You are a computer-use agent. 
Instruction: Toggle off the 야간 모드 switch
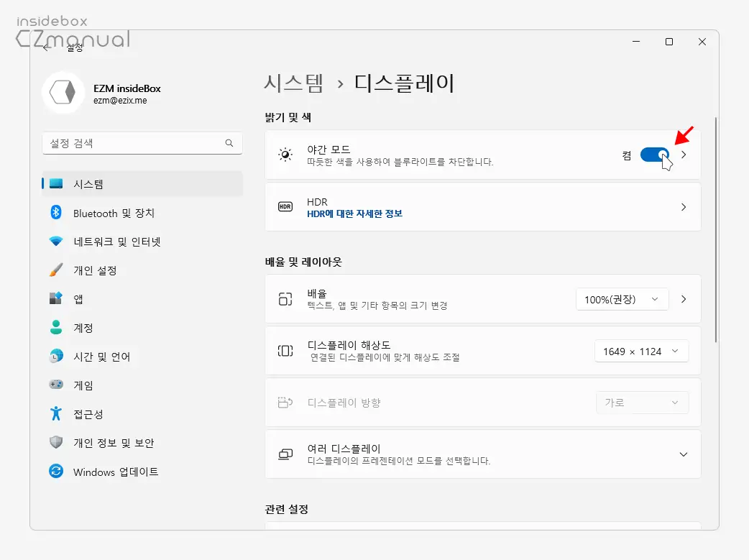click(x=654, y=155)
